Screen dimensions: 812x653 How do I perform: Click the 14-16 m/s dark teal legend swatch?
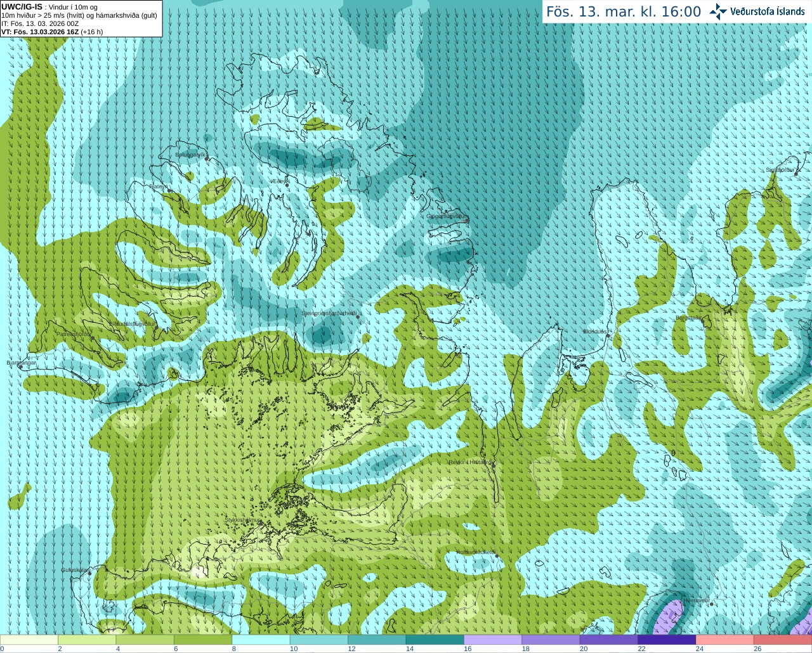click(435, 640)
